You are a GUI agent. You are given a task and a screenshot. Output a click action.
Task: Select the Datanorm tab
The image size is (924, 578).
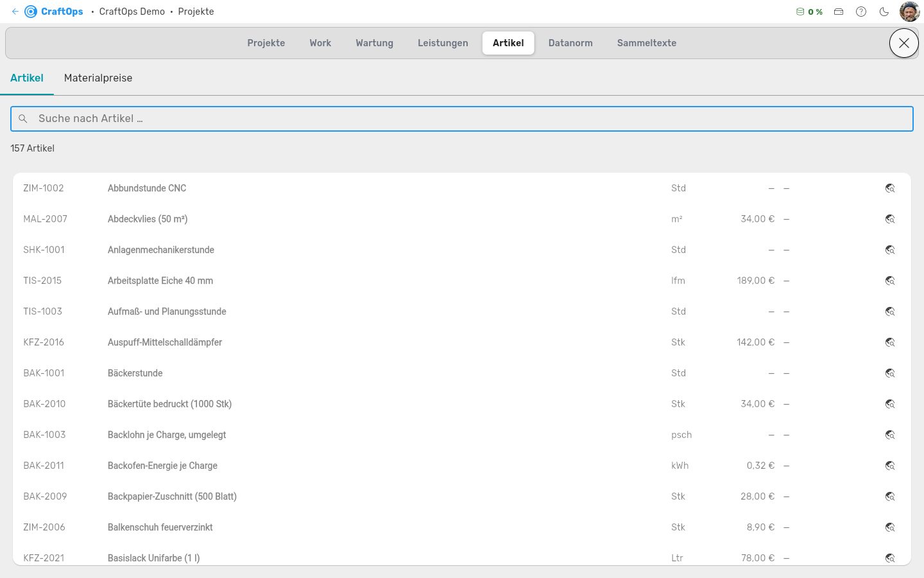pyautogui.click(x=570, y=43)
